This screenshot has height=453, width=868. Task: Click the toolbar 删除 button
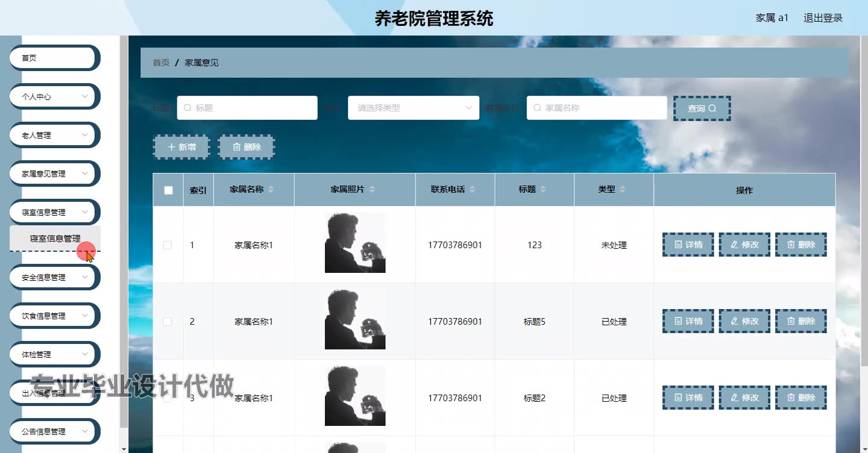pyautogui.click(x=247, y=147)
